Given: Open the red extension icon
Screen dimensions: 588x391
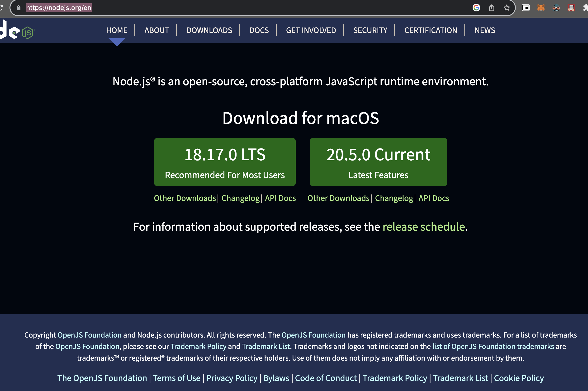Looking at the screenshot, I should pyautogui.click(x=571, y=8).
